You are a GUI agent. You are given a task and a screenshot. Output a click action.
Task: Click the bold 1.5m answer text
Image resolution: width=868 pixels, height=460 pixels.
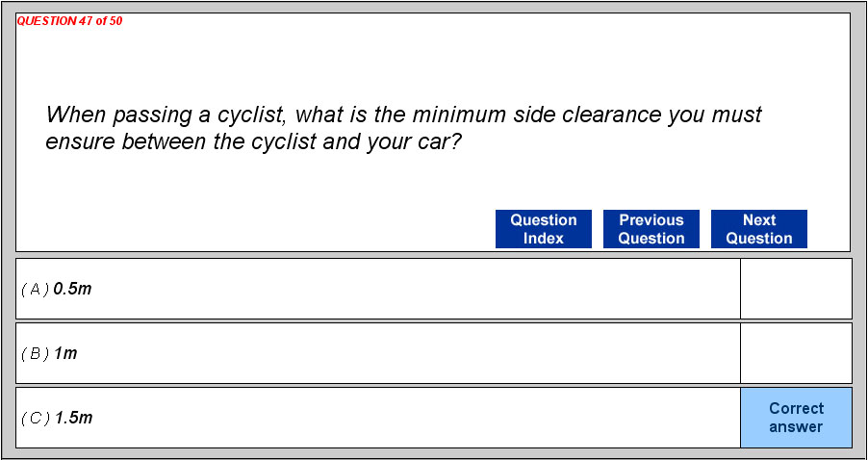coord(73,418)
